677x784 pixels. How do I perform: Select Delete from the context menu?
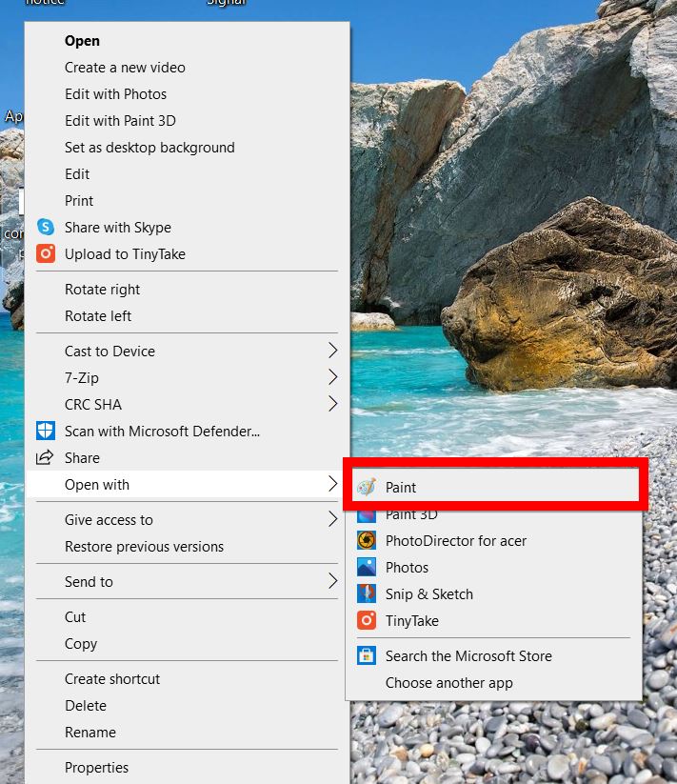click(188, 706)
